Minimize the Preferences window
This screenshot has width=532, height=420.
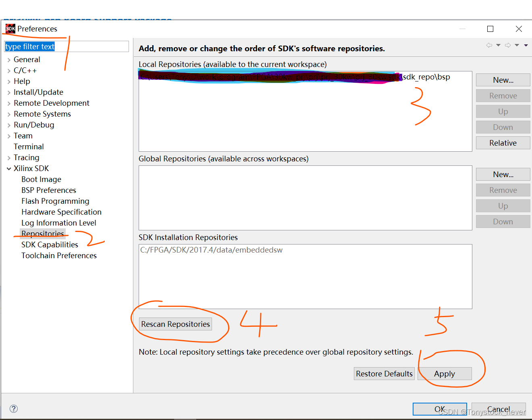click(462, 29)
